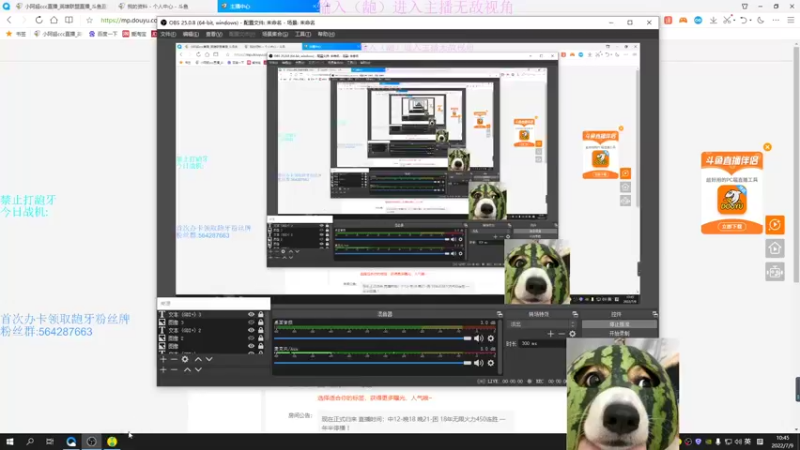
Task: Move source down using arrow beside the sources gear
Action: coord(209,359)
